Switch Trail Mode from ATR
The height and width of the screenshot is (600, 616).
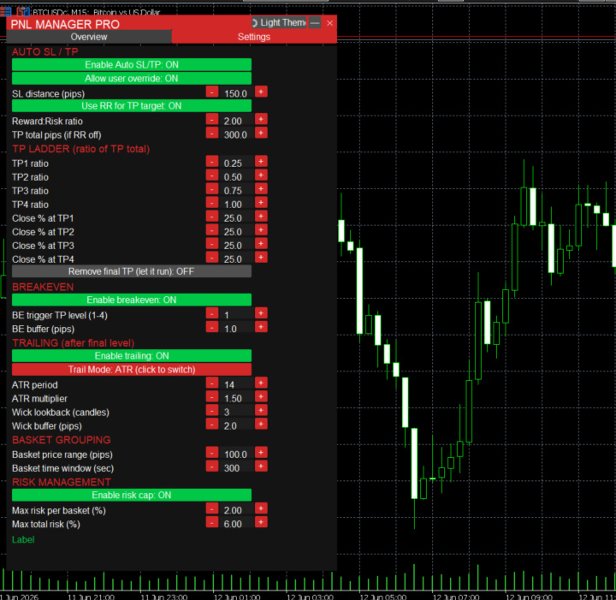click(132, 369)
